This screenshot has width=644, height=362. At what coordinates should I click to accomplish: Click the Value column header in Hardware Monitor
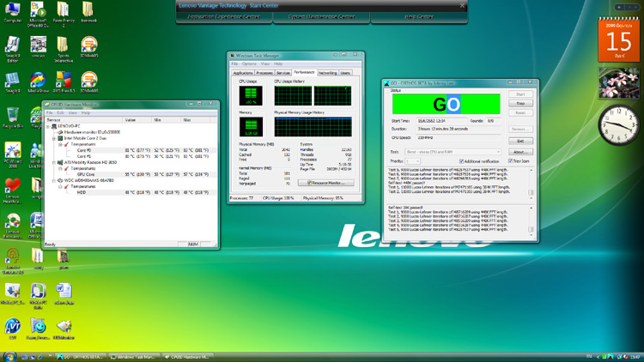coord(137,120)
